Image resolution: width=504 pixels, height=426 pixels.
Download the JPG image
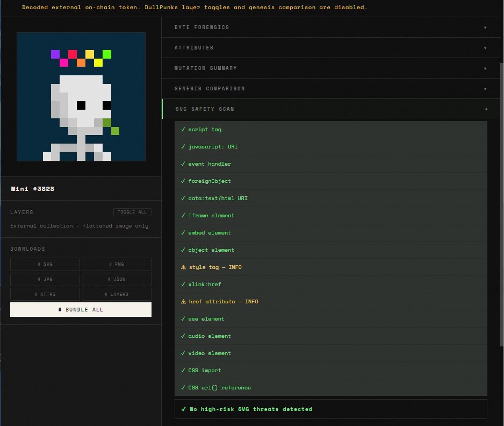(45, 279)
